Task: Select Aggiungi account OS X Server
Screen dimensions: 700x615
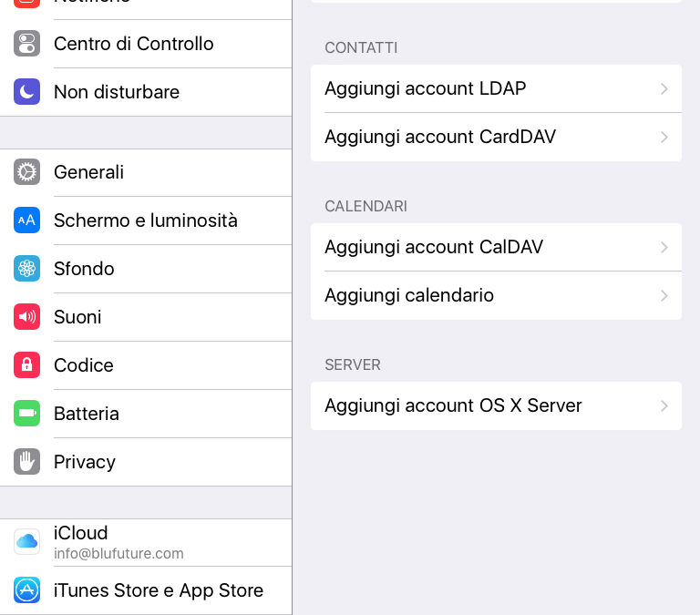Action: click(x=496, y=405)
